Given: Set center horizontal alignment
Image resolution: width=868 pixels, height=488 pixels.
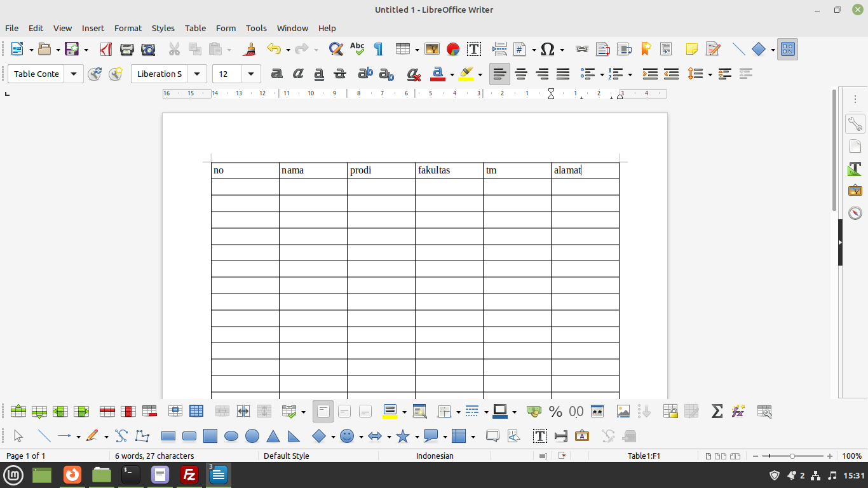Looking at the screenshot, I should [521, 74].
